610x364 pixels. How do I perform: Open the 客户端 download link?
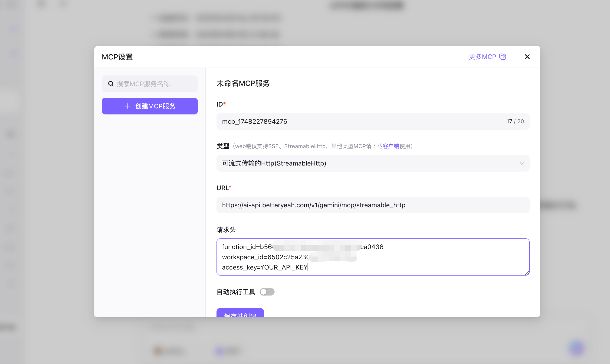391,146
